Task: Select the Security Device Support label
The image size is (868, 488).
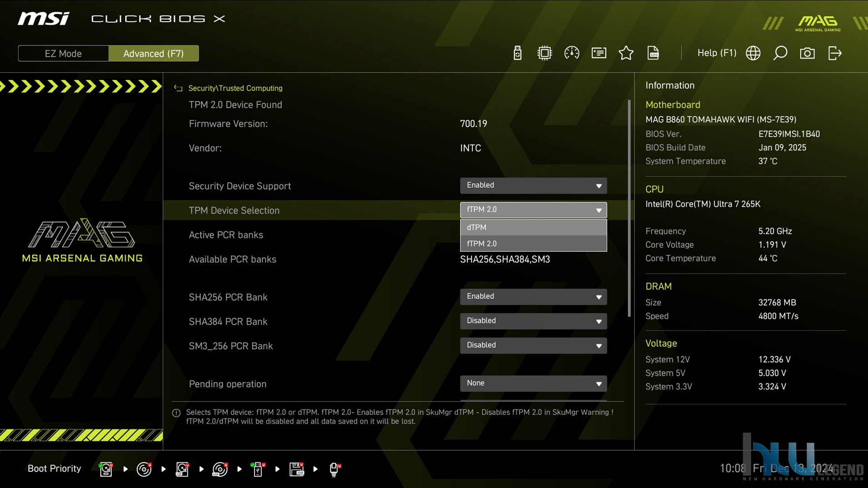Action: click(x=239, y=186)
